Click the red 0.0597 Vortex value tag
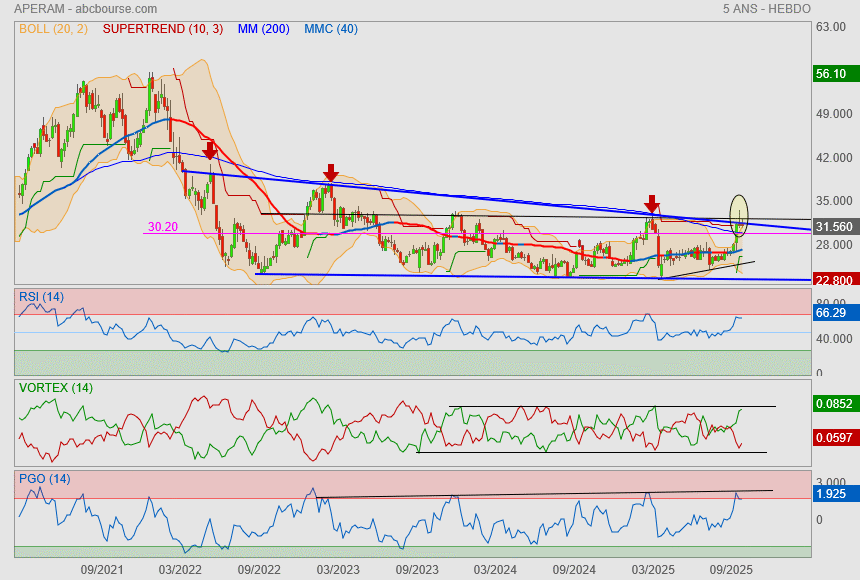 point(833,437)
